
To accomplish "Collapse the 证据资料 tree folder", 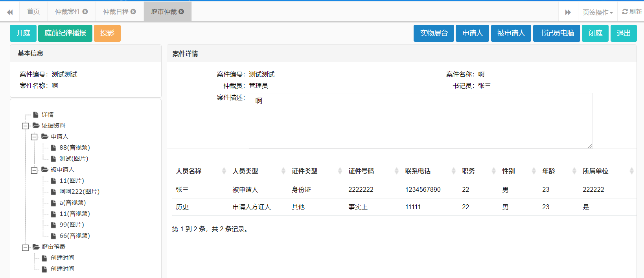I will 26,126.
